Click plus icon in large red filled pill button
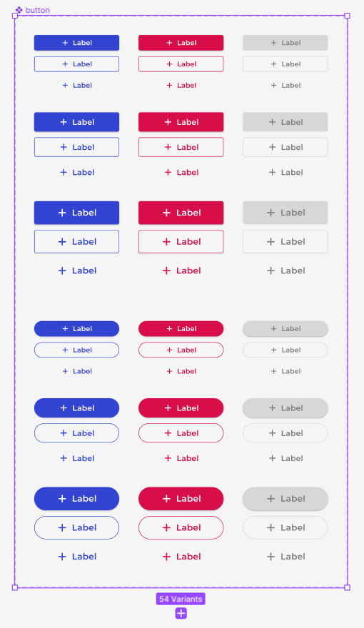364x628 pixels. coord(166,499)
